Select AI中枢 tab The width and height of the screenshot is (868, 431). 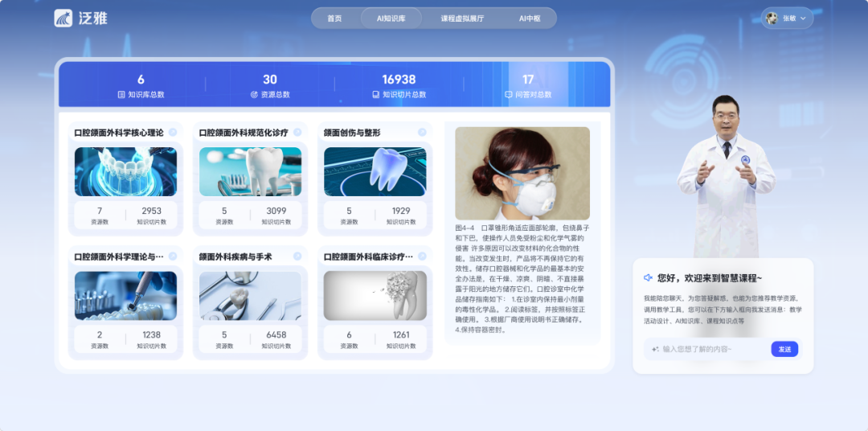[529, 18]
